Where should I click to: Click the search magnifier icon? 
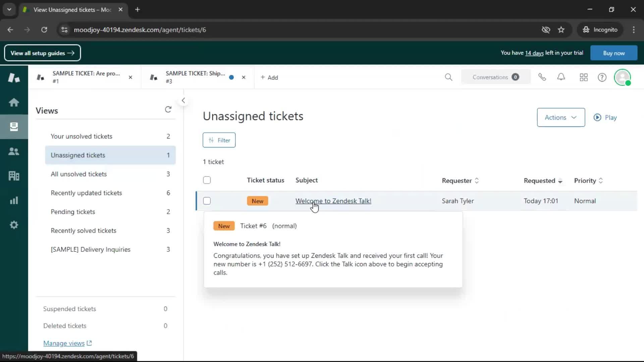[448, 77]
